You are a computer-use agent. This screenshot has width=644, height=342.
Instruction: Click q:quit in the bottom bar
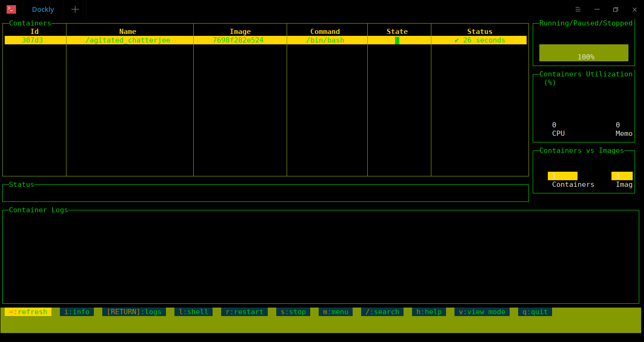[x=535, y=312]
